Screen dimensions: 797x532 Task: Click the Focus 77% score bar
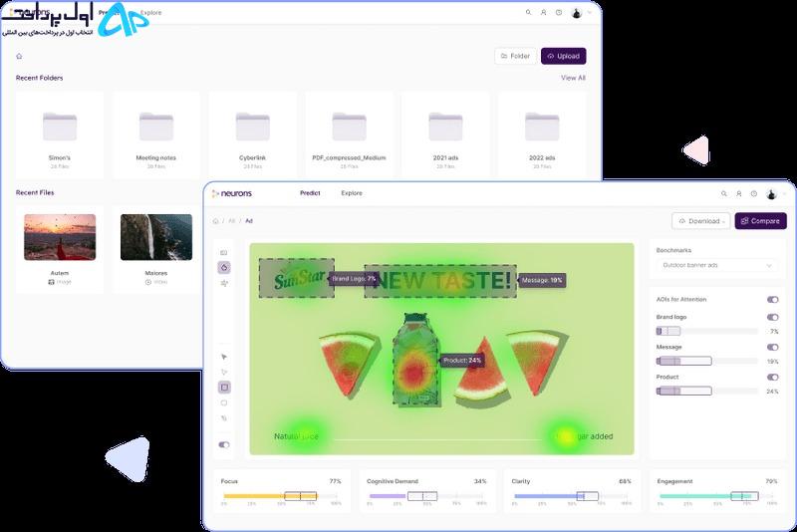(281, 496)
